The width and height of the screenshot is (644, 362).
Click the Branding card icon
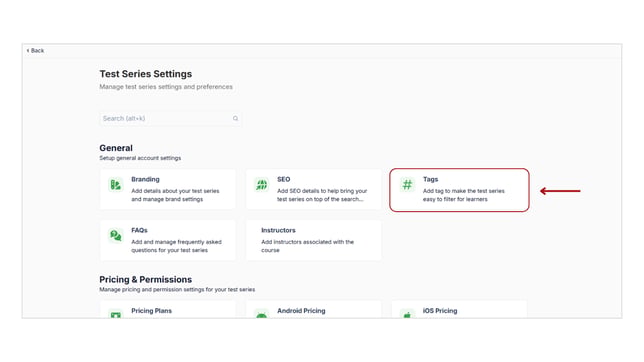pyautogui.click(x=116, y=184)
